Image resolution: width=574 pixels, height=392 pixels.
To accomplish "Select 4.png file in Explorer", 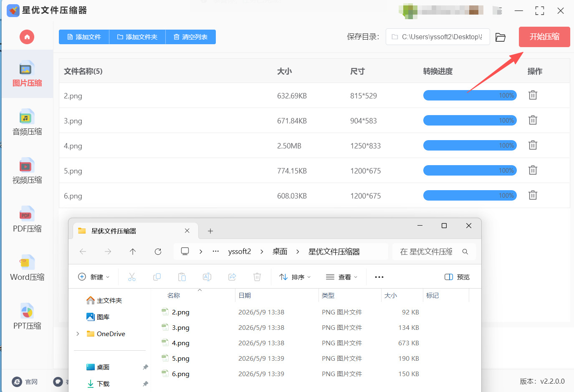I will tap(181, 343).
